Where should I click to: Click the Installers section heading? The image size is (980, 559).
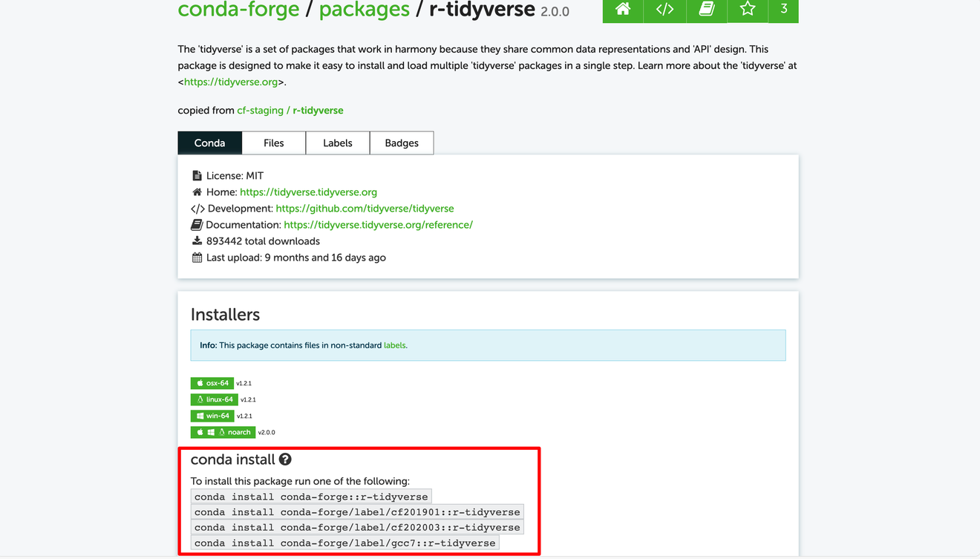tap(225, 314)
